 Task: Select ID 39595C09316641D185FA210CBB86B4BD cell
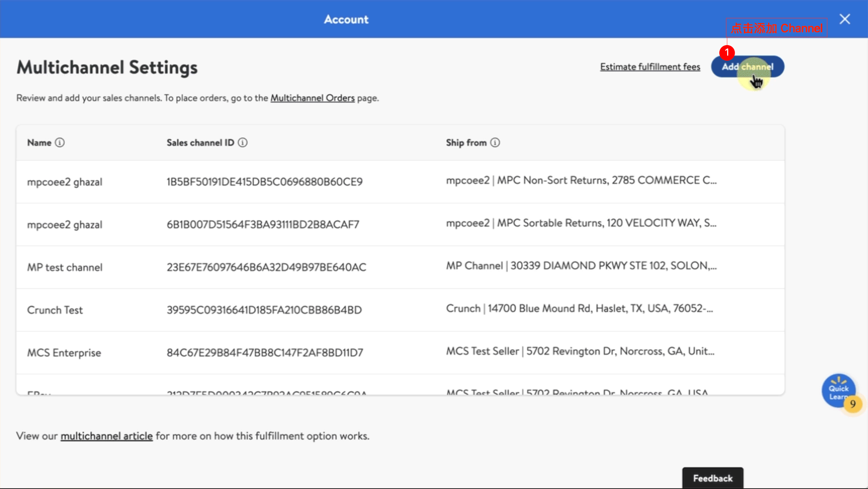click(x=264, y=310)
